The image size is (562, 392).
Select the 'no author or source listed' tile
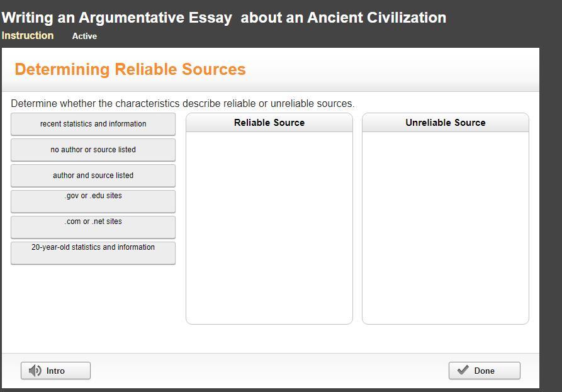click(x=93, y=150)
